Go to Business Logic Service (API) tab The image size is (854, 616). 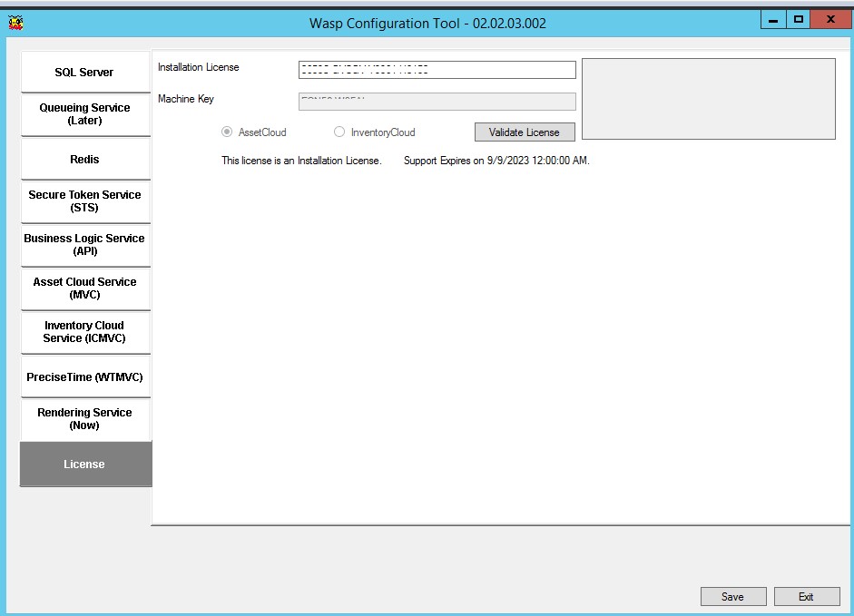84,245
